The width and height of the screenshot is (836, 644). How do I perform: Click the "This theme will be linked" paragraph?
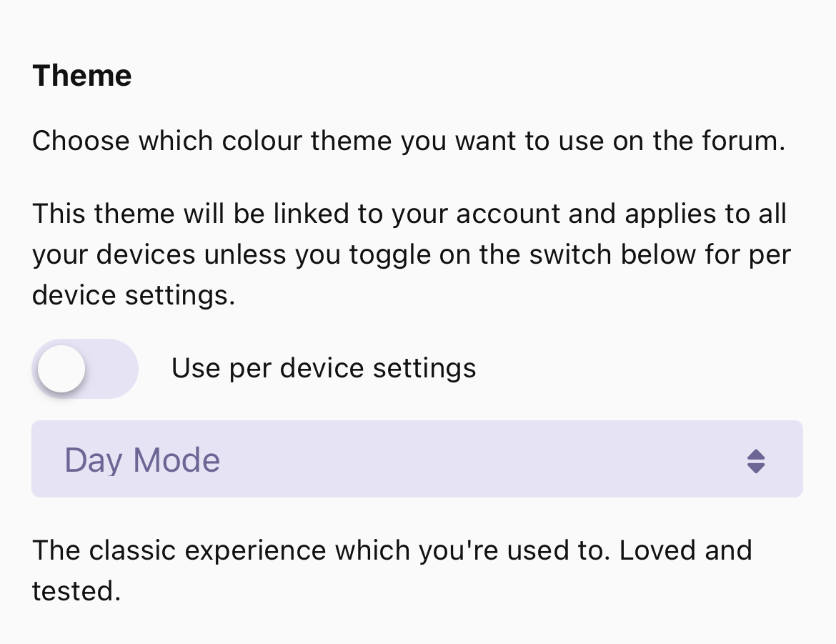tap(411, 254)
